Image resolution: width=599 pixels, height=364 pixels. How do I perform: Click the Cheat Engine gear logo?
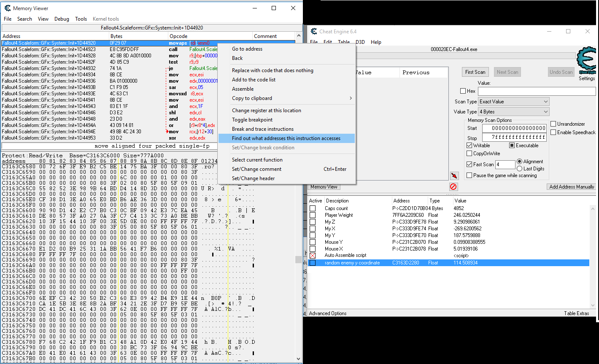click(x=586, y=60)
